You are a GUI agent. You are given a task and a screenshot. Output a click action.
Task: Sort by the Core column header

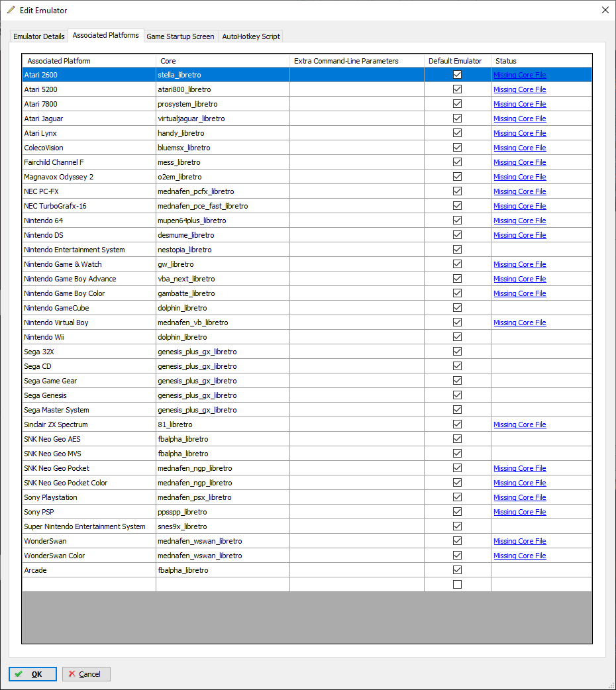pyautogui.click(x=223, y=61)
